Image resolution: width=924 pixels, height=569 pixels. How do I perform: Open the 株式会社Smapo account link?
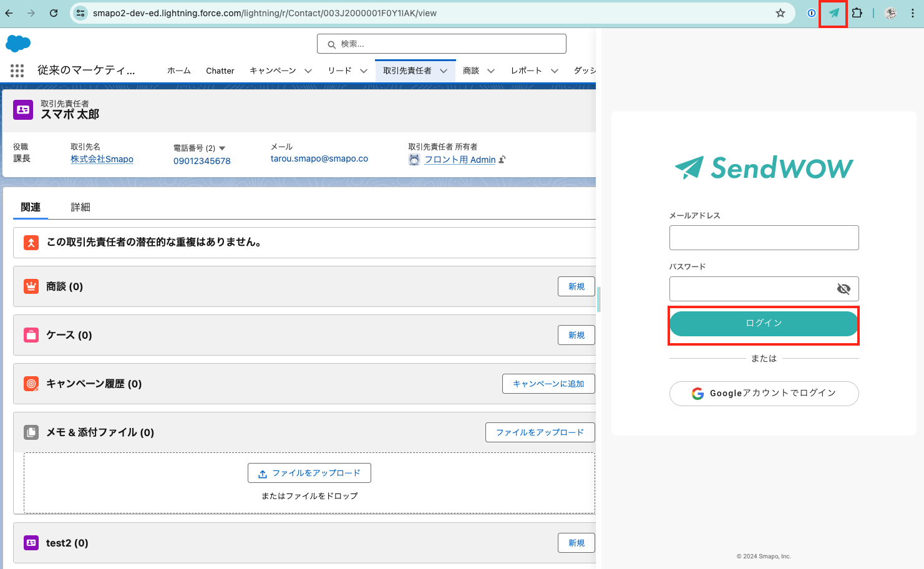102,160
